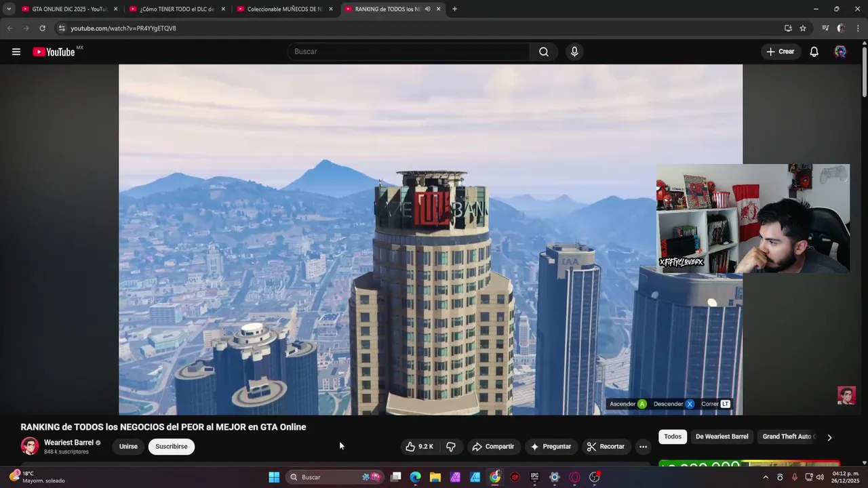The height and width of the screenshot is (488, 868).
Task: Open Task View in taskbar
Action: click(x=396, y=477)
